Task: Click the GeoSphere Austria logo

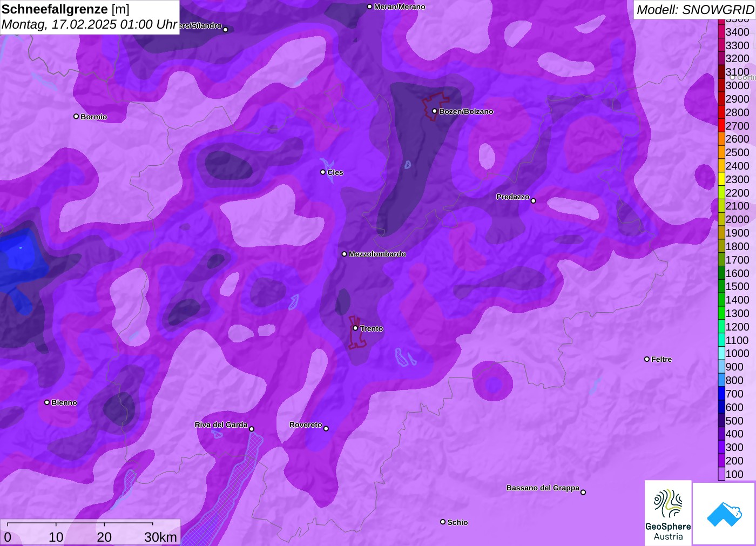Action: pos(668,513)
